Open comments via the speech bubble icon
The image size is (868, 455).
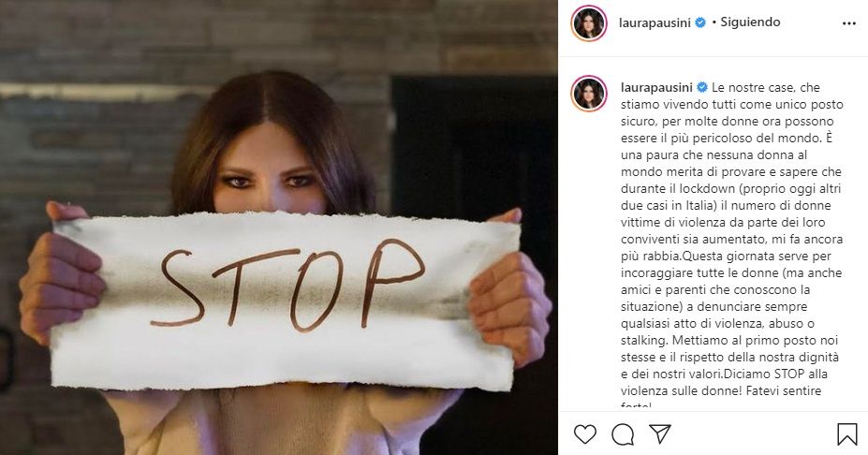tap(623, 434)
